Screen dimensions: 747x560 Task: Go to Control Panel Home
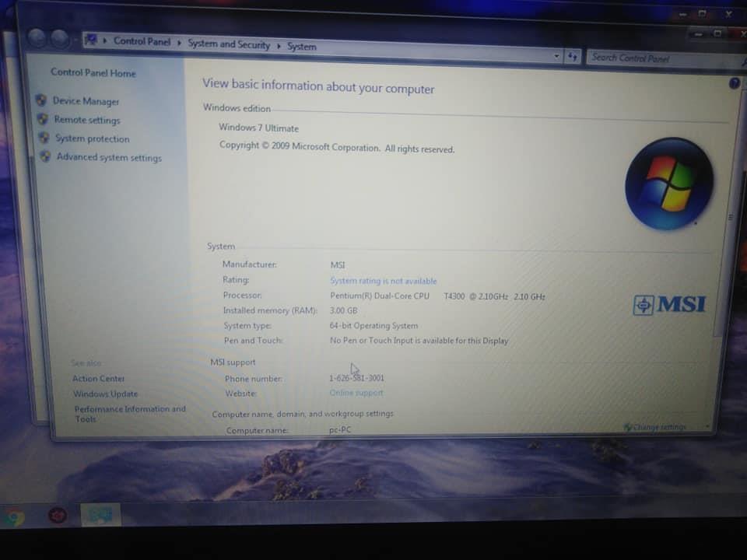(93, 73)
